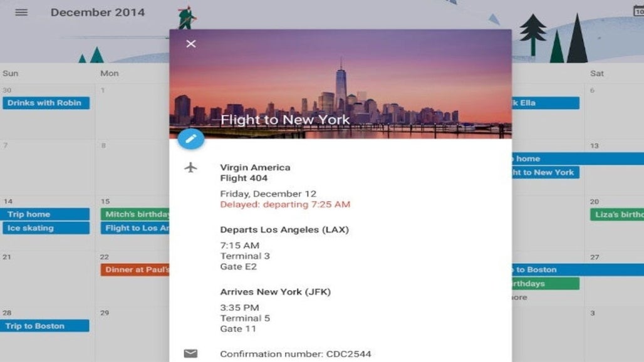Close the Flight to New York card
This screenshot has height=362, width=644.
[191, 44]
